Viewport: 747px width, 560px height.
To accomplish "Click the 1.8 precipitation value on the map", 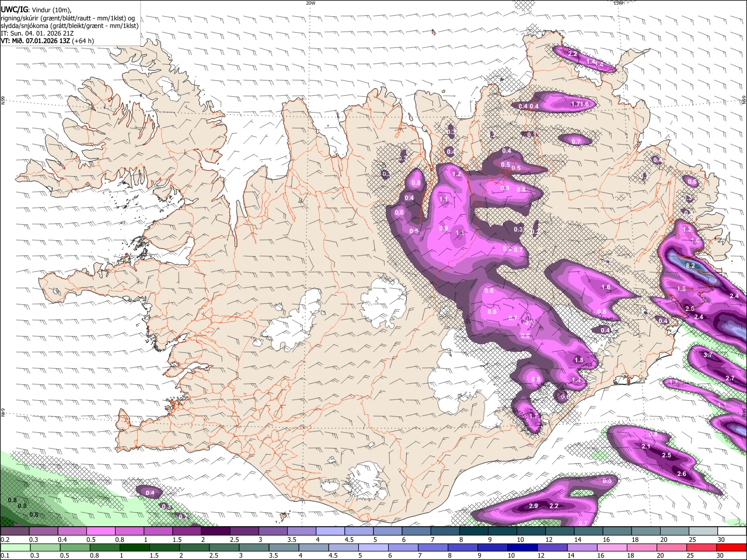I will click(x=579, y=360).
